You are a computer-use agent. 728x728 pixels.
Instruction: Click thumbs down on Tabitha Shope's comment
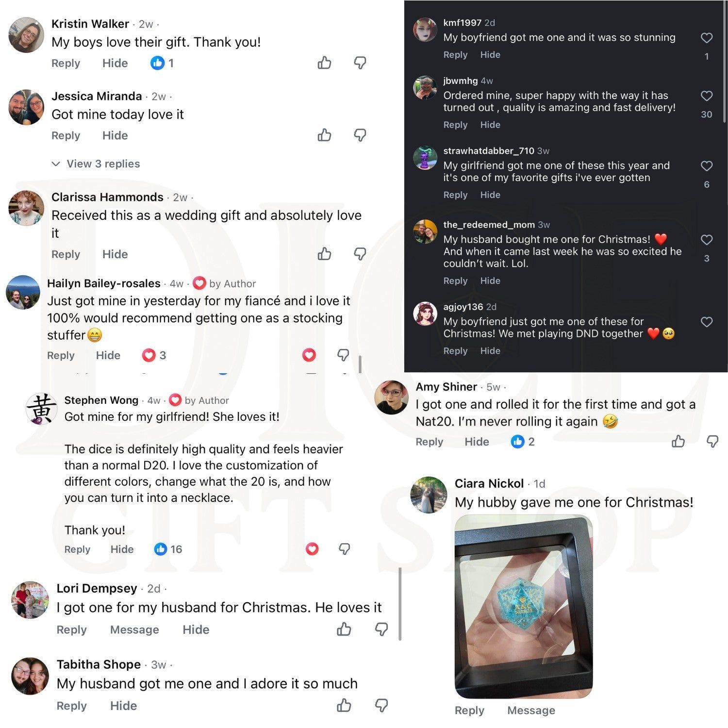[381, 705]
